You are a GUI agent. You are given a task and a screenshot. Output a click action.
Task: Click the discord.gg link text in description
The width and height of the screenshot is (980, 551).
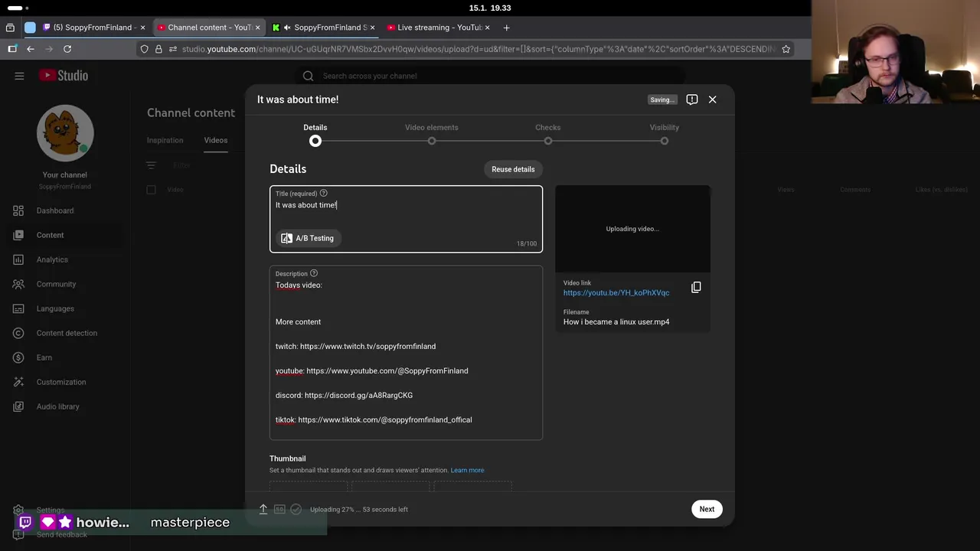coord(358,396)
